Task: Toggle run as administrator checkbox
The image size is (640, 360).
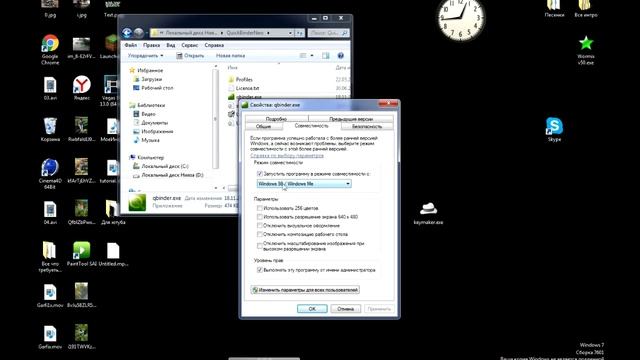Action: [x=260, y=270]
